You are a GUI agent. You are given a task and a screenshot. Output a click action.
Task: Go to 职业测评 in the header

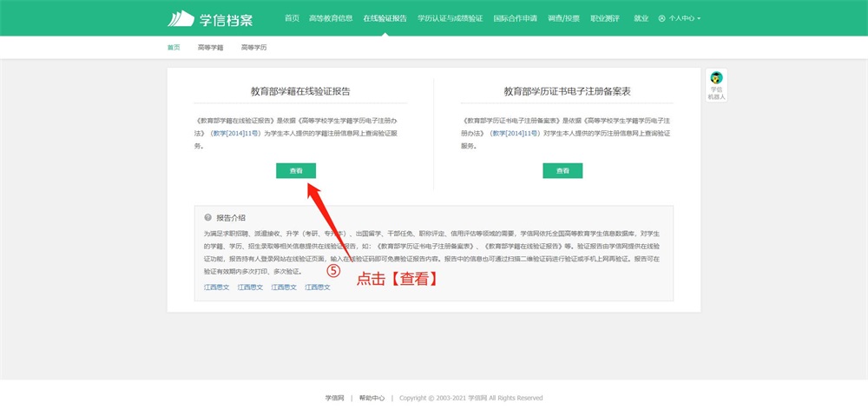tap(604, 18)
